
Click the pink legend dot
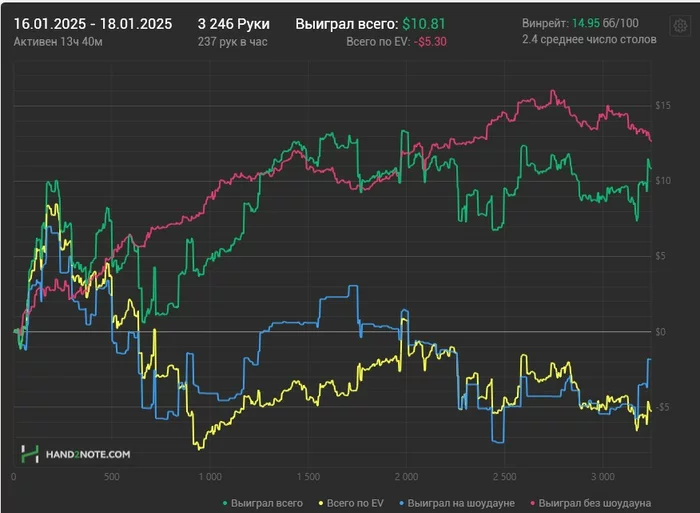point(533,504)
